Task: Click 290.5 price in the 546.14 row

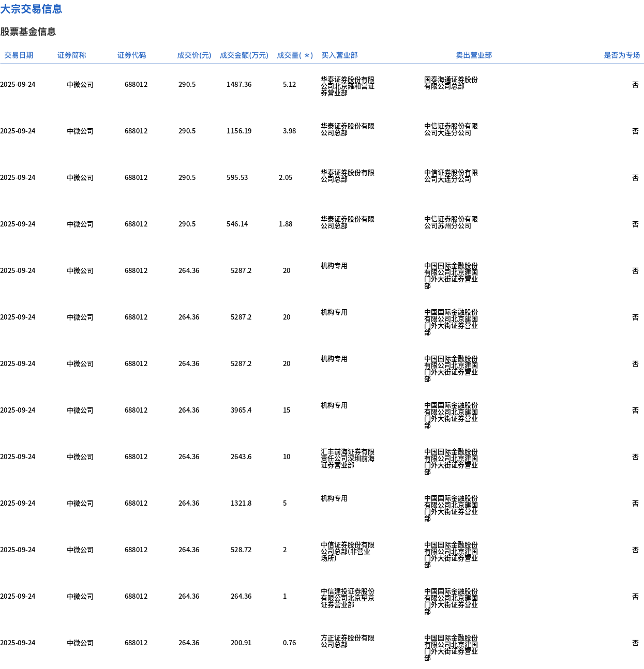Action: click(x=187, y=224)
